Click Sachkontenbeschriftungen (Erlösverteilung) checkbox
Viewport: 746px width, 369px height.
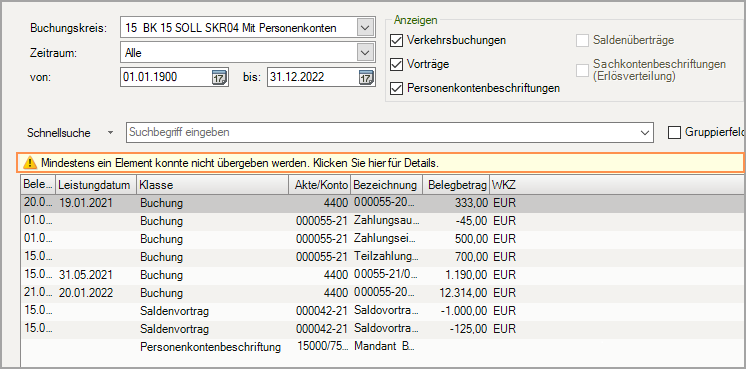pyautogui.click(x=582, y=70)
